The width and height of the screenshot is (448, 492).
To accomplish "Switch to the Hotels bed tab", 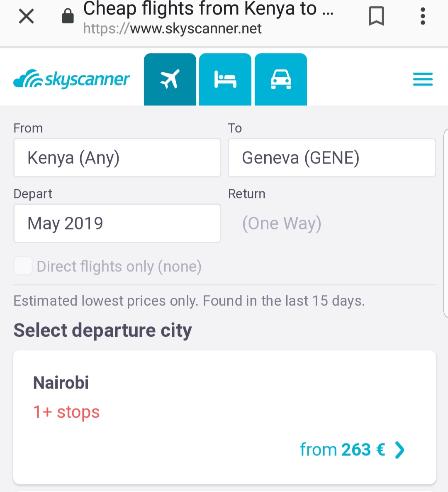I will (x=225, y=79).
